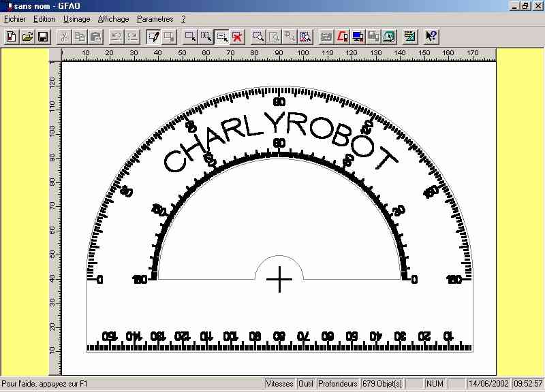
Task: Toggle the drawing pencil tool
Action: (x=154, y=37)
